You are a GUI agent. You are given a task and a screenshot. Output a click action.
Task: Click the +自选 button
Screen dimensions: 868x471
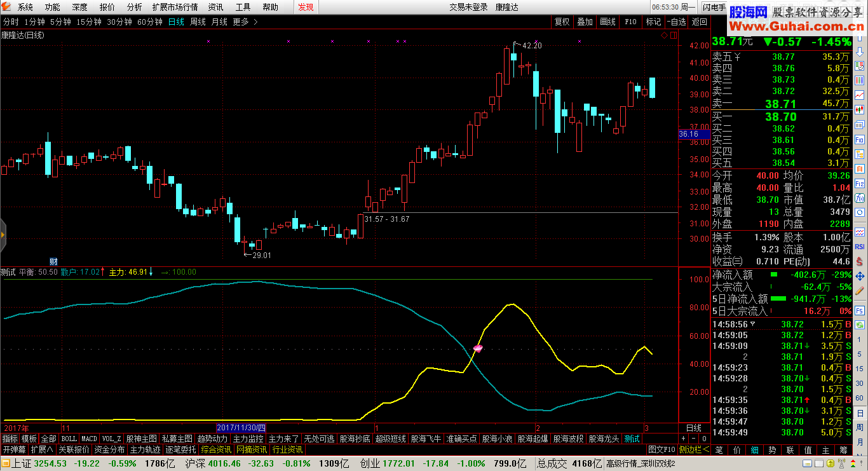(x=677, y=22)
